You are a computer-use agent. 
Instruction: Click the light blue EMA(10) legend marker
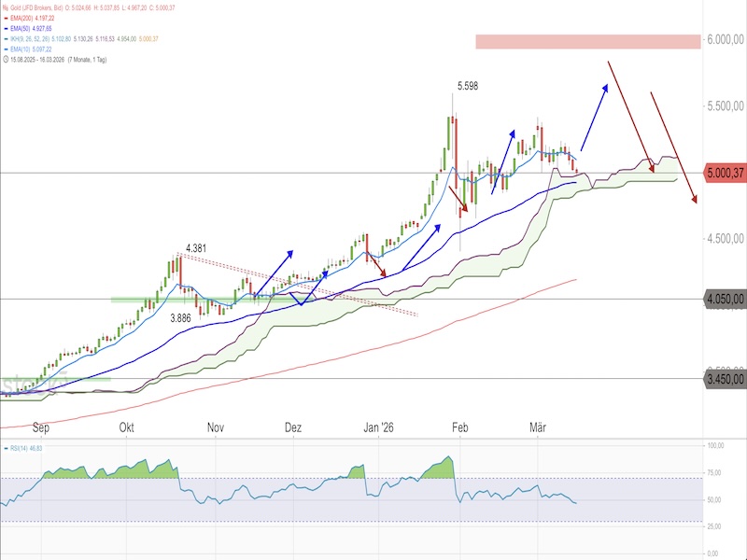click(x=6, y=49)
